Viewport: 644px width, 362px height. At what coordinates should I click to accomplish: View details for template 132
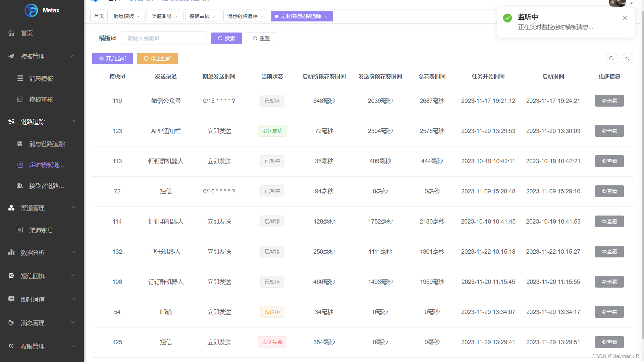[x=609, y=251]
